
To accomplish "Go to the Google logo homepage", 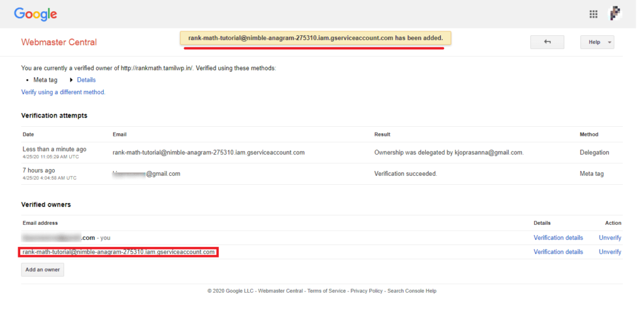I will (x=35, y=14).
